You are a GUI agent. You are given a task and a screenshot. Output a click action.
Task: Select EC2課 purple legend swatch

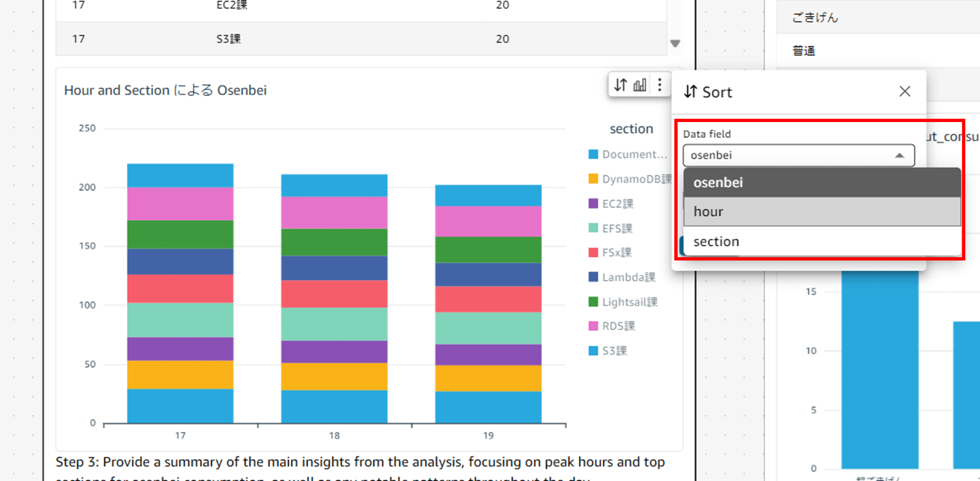coord(593,204)
